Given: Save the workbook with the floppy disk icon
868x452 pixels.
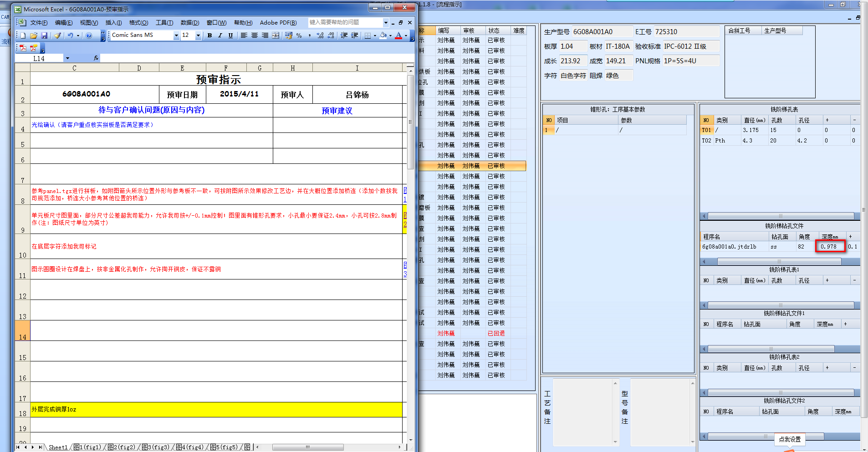Looking at the screenshot, I should 44,36.
